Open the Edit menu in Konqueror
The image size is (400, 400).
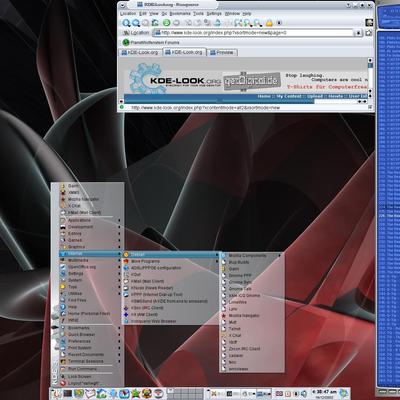(143, 14)
